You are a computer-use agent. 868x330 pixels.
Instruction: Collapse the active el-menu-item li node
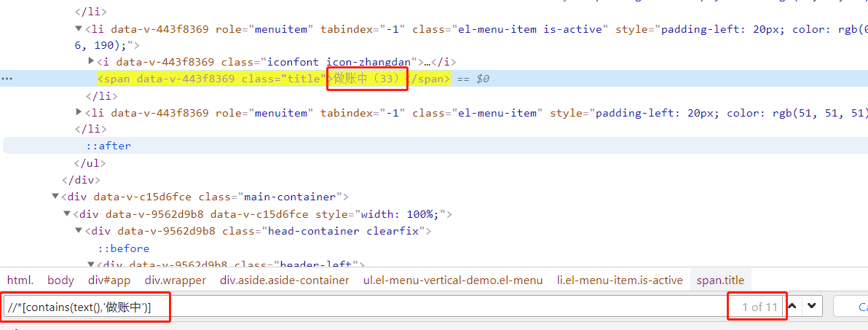[79, 29]
